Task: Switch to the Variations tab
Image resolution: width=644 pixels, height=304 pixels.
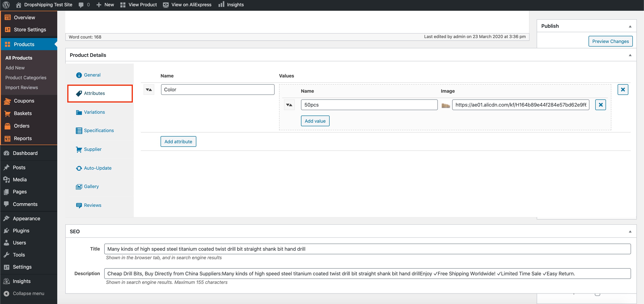Action: click(x=94, y=112)
